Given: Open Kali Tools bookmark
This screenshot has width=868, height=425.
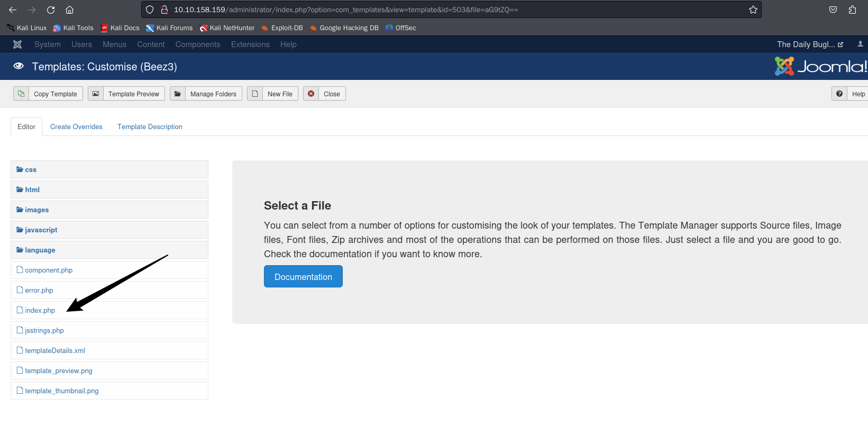Looking at the screenshot, I should (73, 28).
